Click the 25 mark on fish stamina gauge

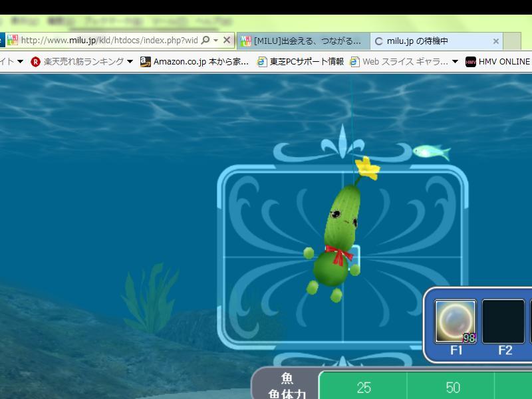(x=364, y=388)
